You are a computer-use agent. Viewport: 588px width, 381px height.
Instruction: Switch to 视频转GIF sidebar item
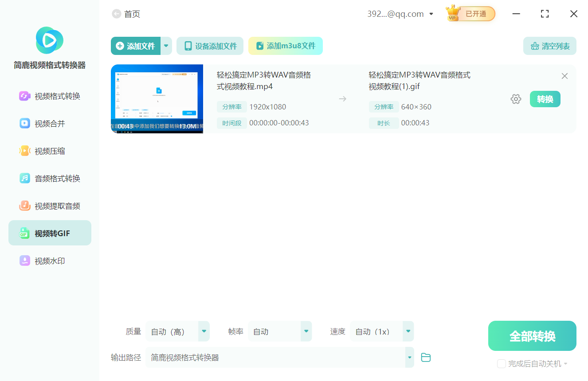[x=50, y=233]
